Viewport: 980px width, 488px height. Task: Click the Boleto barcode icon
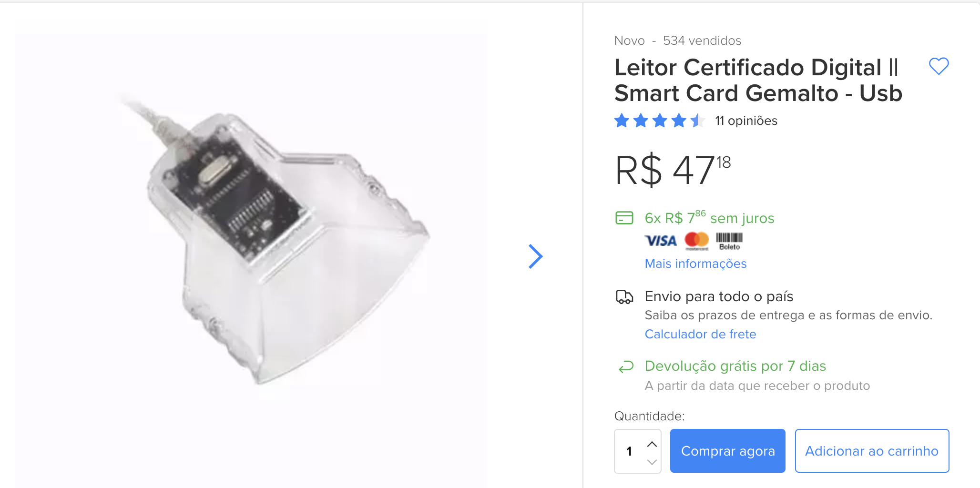tap(729, 241)
